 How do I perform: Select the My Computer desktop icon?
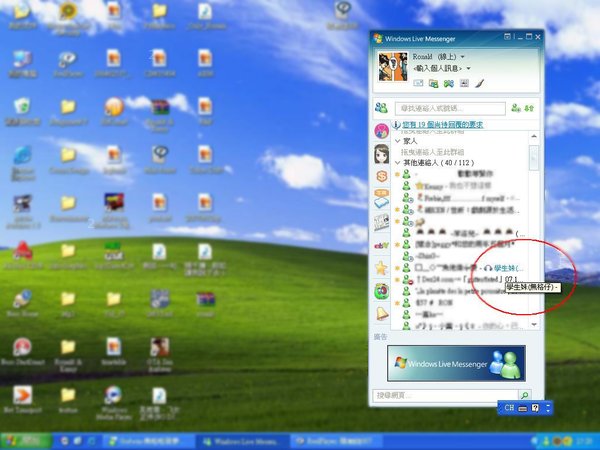(x=22, y=64)
